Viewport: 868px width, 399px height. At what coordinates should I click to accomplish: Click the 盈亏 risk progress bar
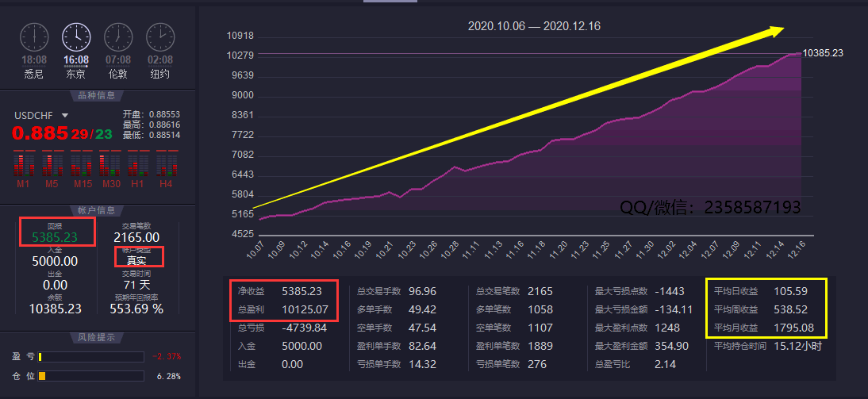tap(91, 357)
